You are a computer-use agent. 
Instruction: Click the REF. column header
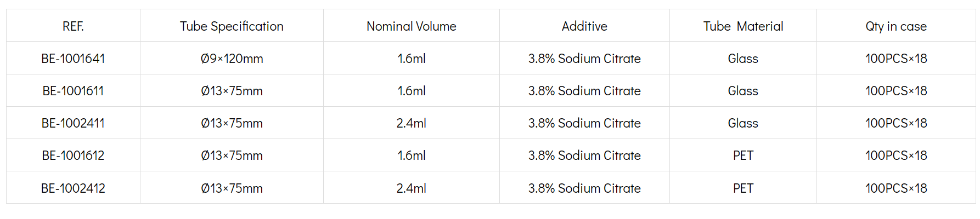pyautogui.click(x=73, y=26)
